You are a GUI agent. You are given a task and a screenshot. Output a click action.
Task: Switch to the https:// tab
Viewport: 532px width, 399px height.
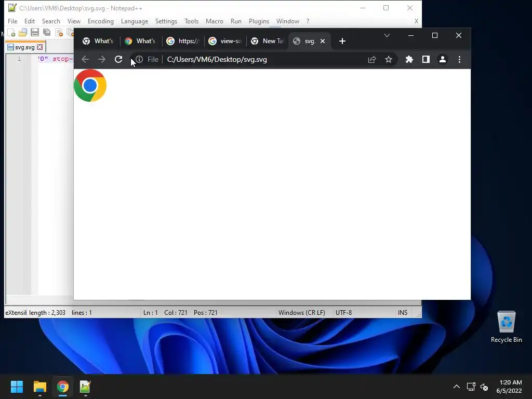tap(183, 41)
